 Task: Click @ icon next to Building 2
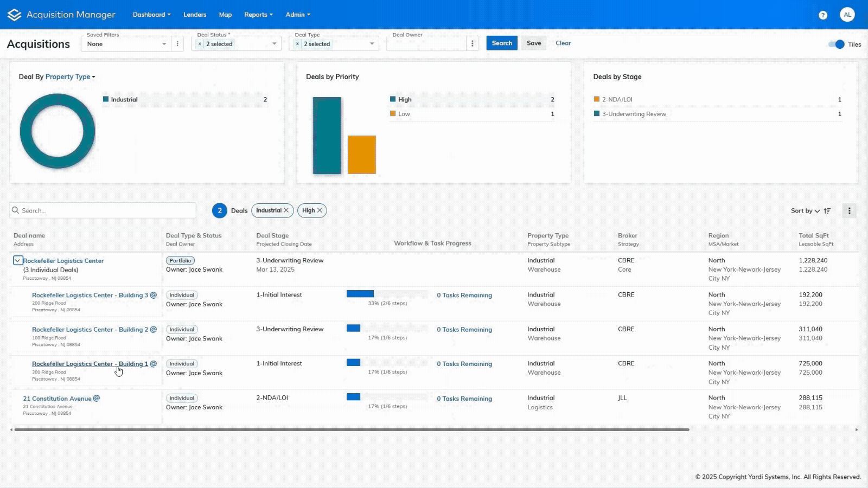(x=154, y=329)
